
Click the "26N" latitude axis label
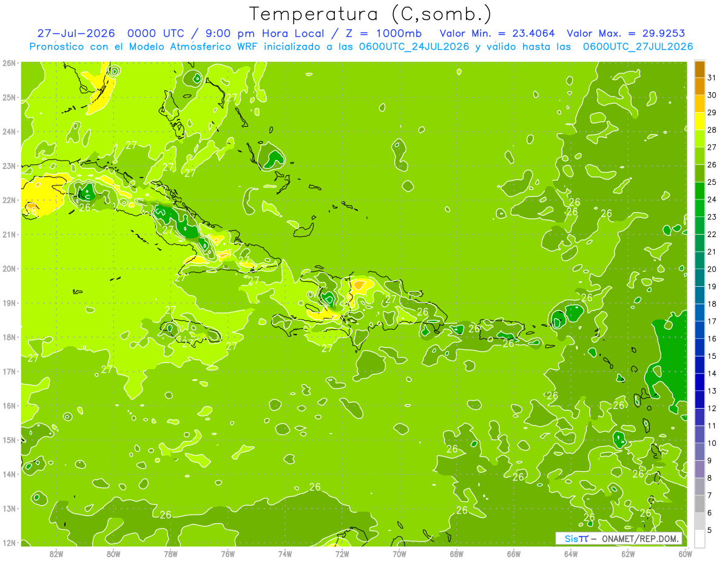pos(9,63)
